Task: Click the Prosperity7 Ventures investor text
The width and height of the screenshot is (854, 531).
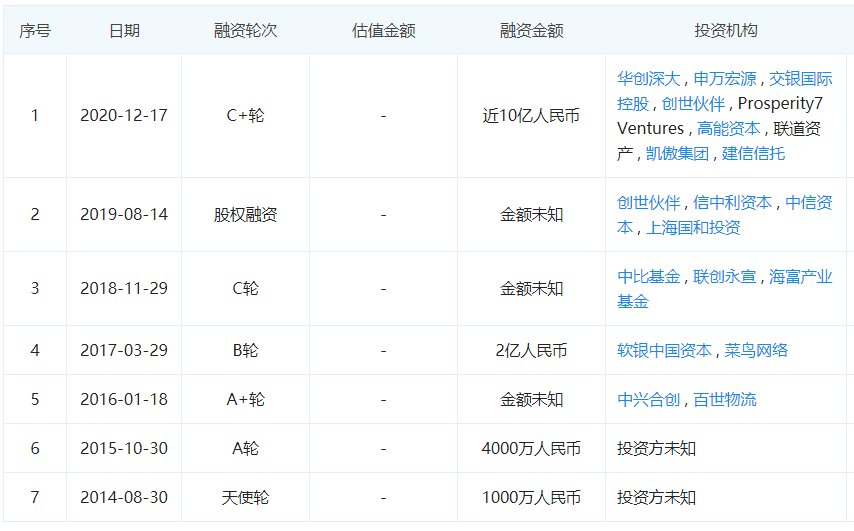Action: 720,116
